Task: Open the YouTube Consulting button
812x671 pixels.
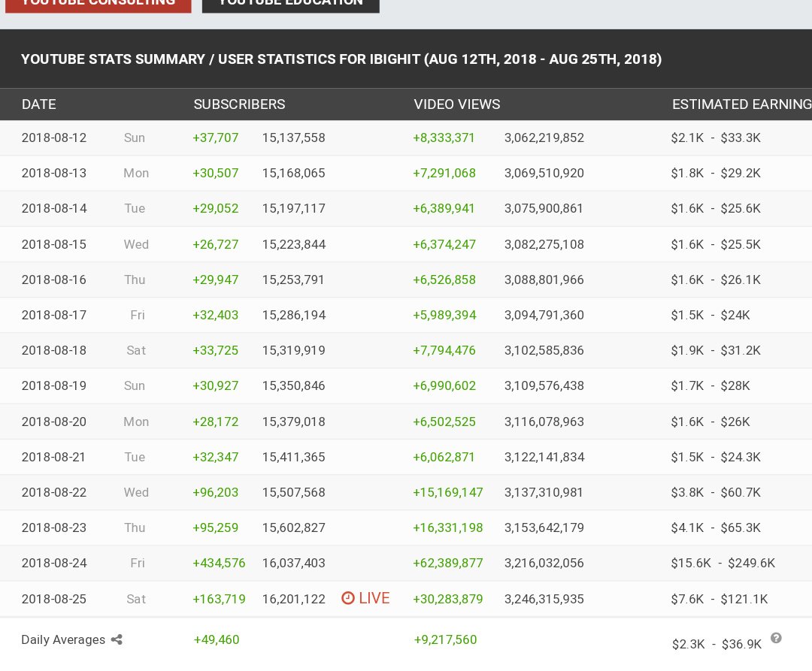Action: 98,5
